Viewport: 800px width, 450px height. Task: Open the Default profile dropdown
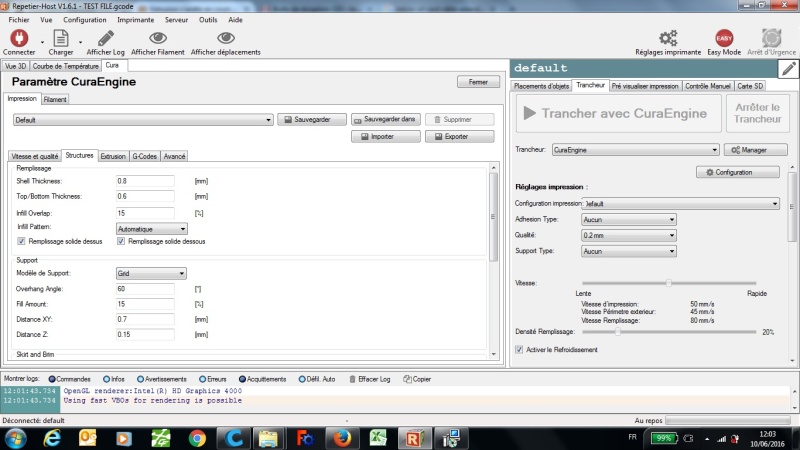[143, 120]
